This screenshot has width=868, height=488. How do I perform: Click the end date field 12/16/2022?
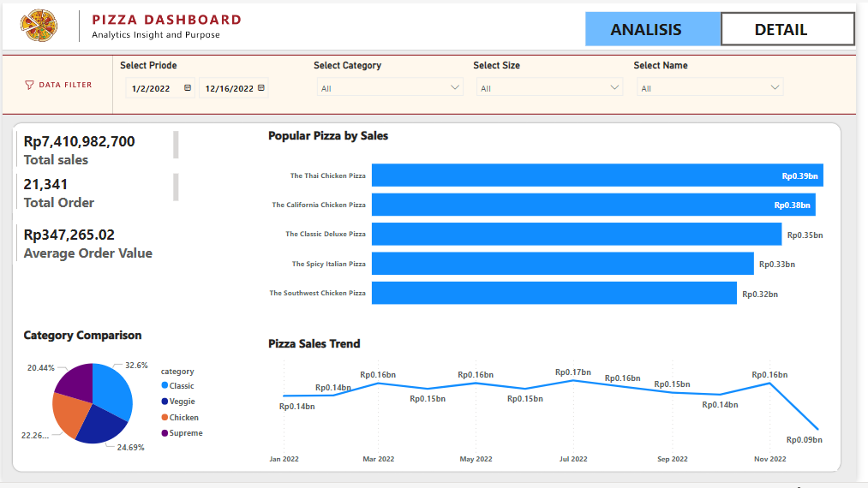click(234, 88)
